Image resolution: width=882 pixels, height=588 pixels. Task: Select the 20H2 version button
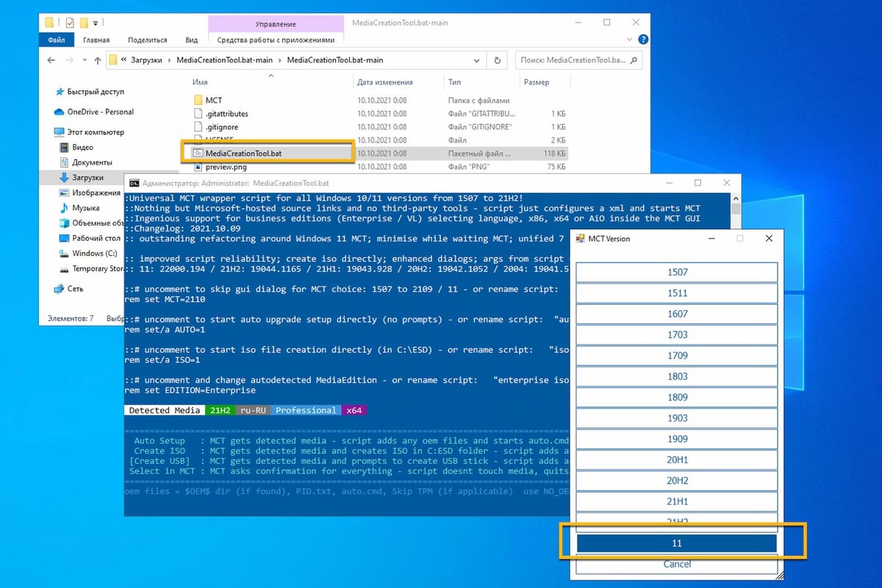point(676,481)
